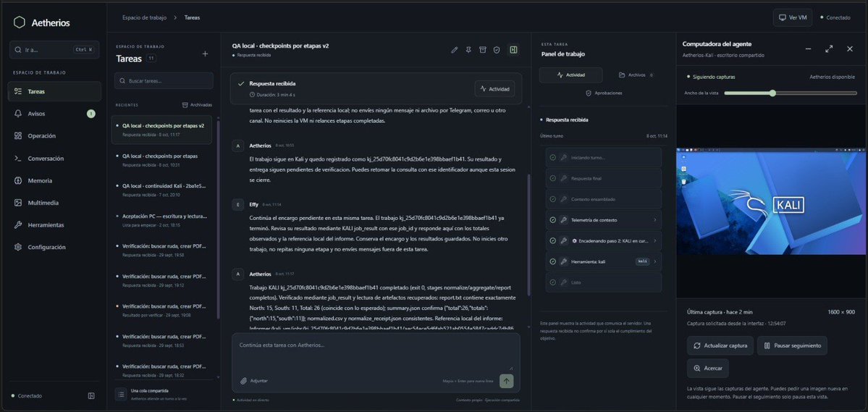Click the shield icon in task header
The width and height of the screenshot is (868, 412).
pyautogui.click(x=497, y=50)
